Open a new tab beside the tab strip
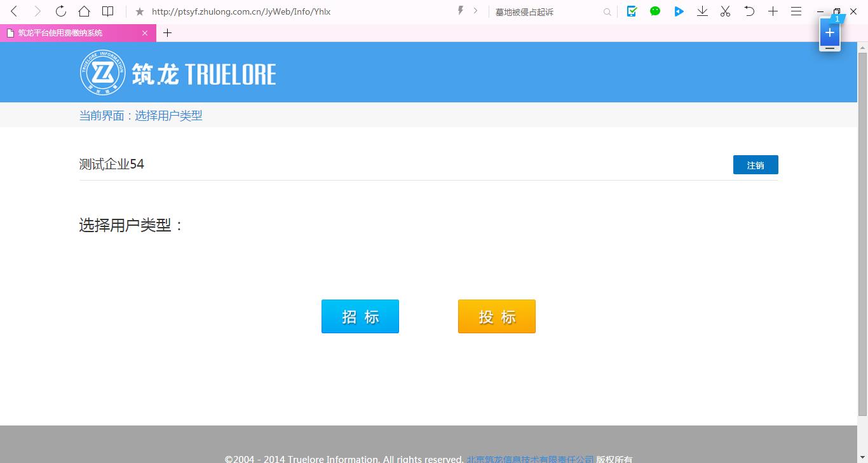The width and height of the screenshot is (868, 463). [x=168, y=33]
